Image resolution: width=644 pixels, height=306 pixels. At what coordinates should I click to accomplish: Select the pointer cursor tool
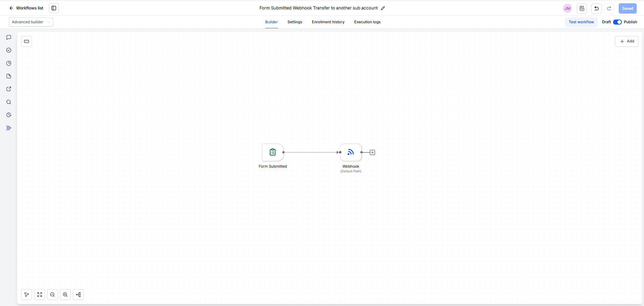click(27, 295)
